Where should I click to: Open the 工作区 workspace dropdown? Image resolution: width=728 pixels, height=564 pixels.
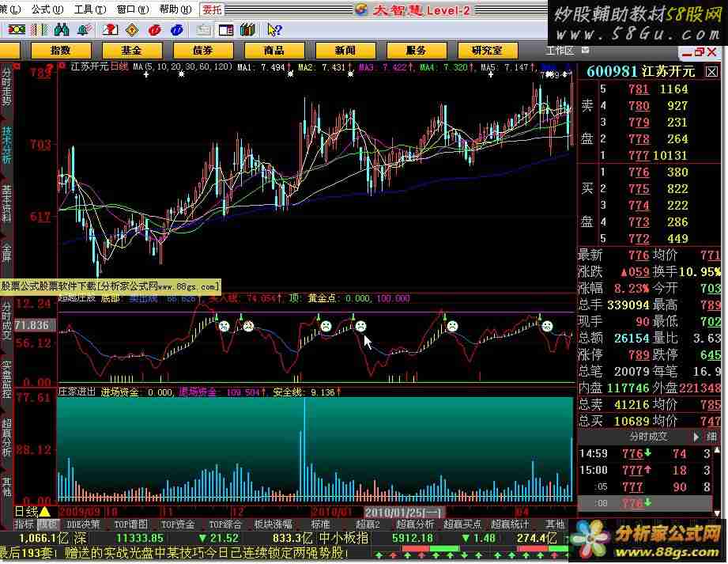click(585, 49)
